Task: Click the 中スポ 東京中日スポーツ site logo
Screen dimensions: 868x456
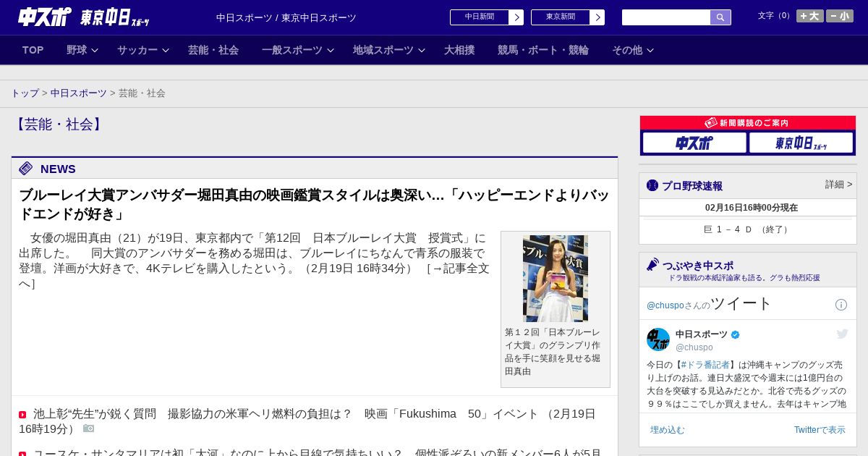Action: pos(84,17)
